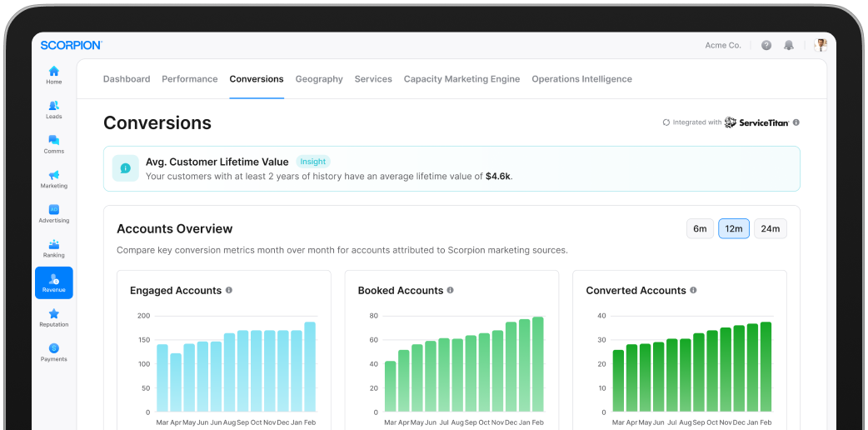Select the 12m time range
The image size is (868, 430).
734,229
